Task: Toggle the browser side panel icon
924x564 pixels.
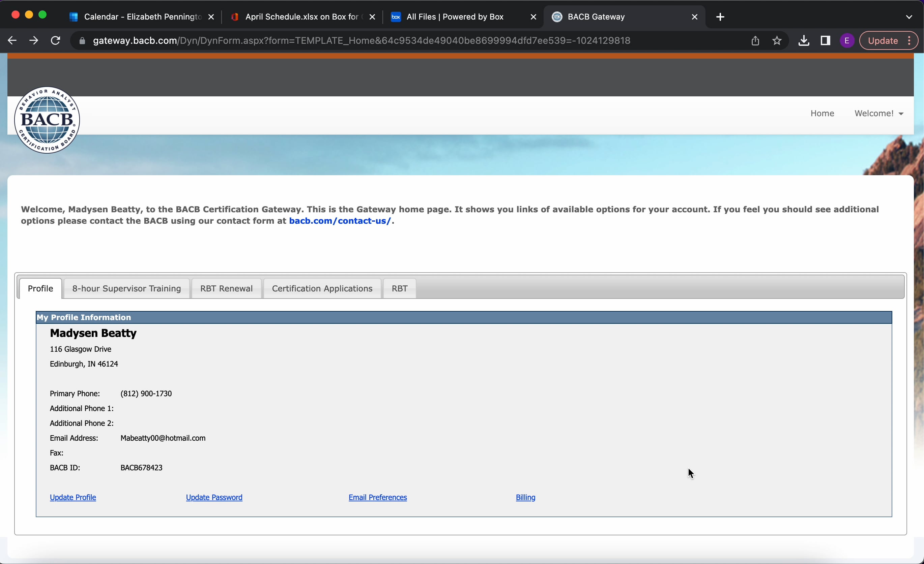Action: (825, 40)
